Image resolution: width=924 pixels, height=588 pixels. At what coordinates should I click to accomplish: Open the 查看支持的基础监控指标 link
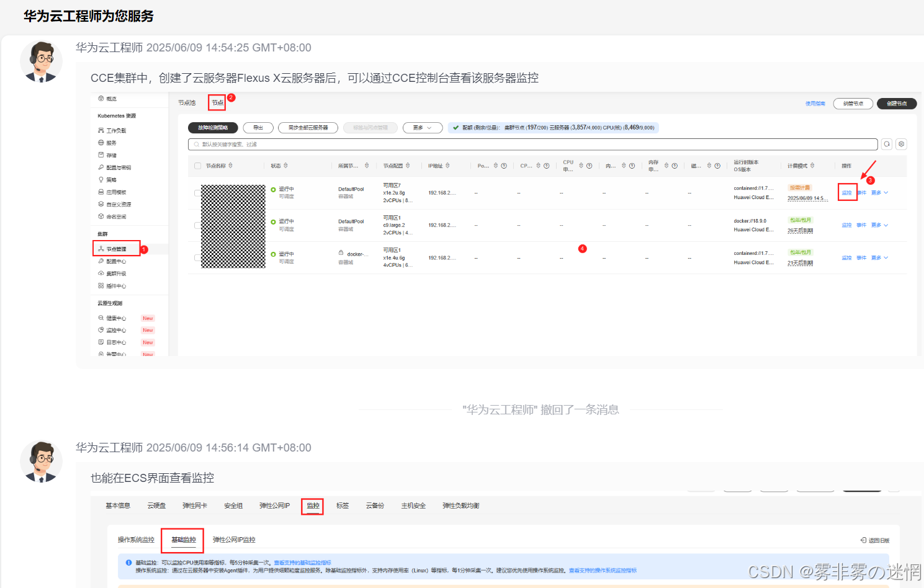click(x=302, y=563)
